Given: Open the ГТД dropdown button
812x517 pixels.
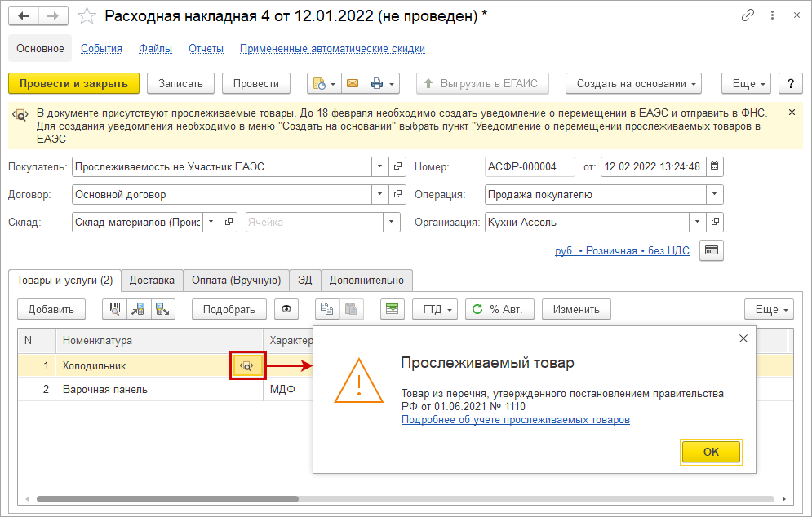Looking at the screenshot, I should click(x=435, y=310).
